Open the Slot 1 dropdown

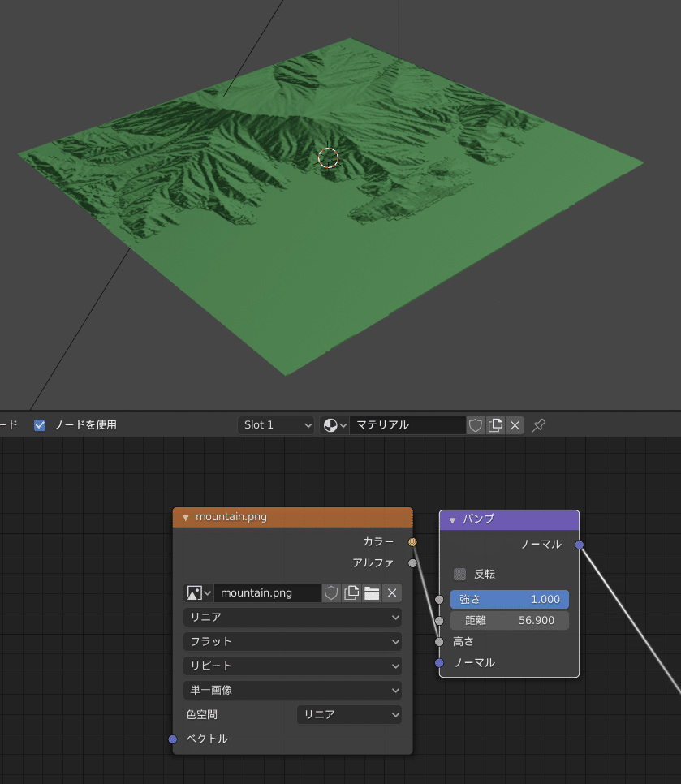click(276, 424)
